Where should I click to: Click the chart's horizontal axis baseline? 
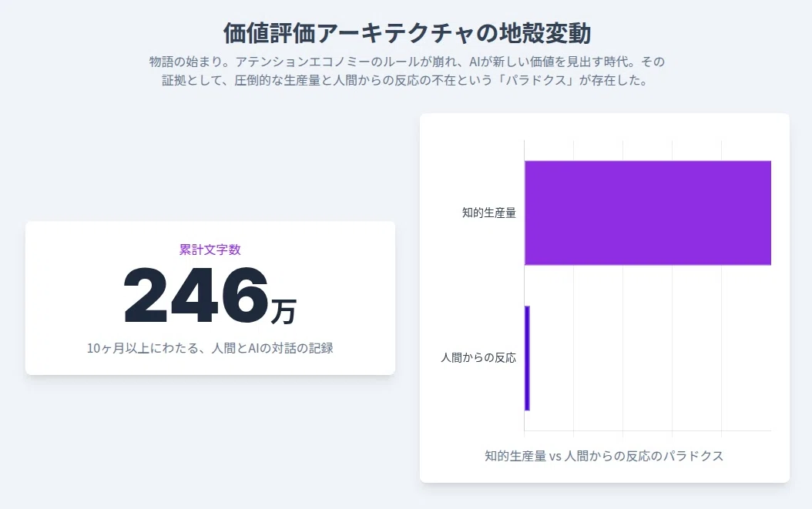[648, 430]
